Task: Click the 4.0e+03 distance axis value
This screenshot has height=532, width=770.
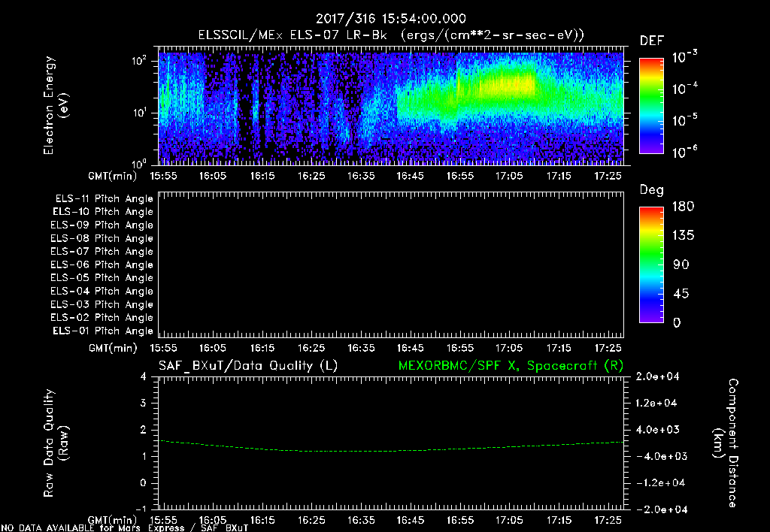Action: pyautogui.click(x=657, y=430)
